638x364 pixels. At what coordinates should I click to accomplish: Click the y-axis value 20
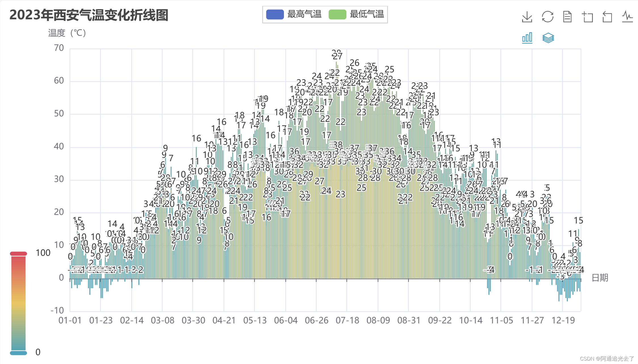(59, 212)
